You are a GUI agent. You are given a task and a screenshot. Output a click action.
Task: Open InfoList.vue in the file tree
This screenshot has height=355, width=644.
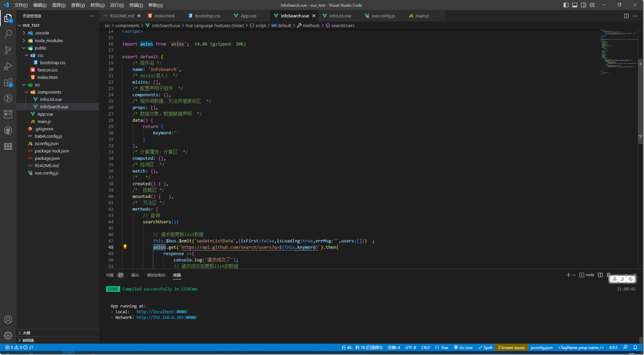click(51, 99)
